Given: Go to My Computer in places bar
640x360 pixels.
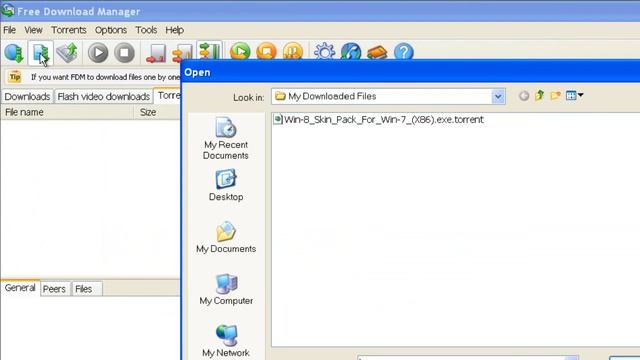Looking at the screenshot, I should click(x=226, y=289).
